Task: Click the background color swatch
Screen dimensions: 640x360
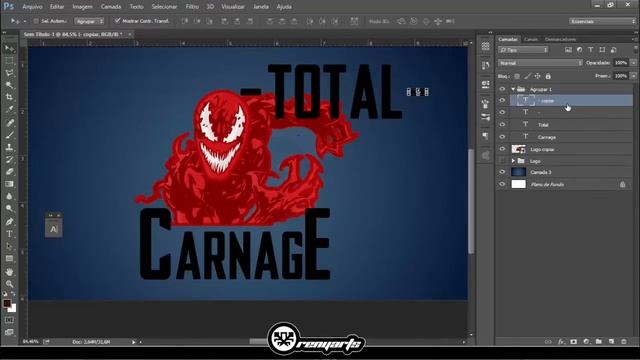Action: pyautogui.click(x=13, y=309)
